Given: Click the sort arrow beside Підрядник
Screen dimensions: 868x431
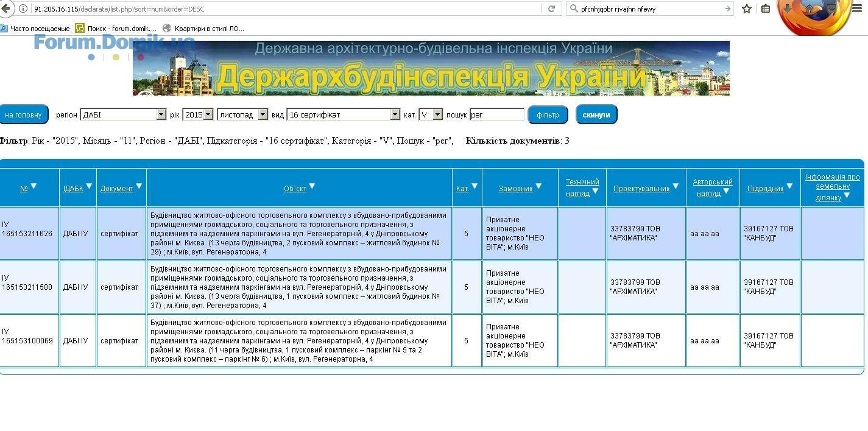Looking at the screenshot, I should coord(789,186).
